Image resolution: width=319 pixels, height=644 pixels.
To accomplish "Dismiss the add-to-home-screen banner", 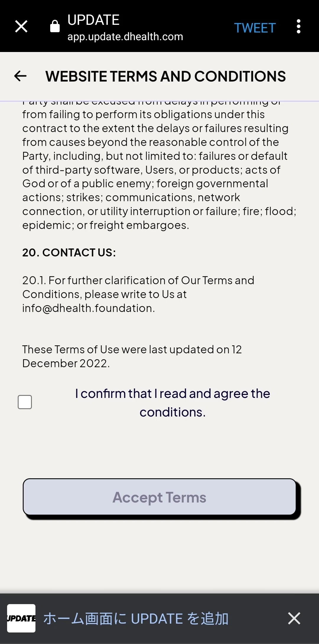I will click(294, 618).
